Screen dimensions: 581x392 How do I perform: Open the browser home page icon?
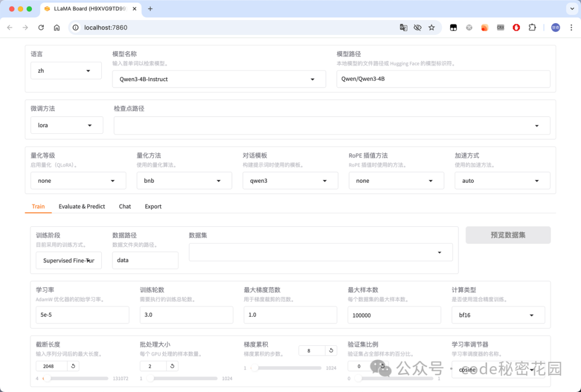(56, 27)
